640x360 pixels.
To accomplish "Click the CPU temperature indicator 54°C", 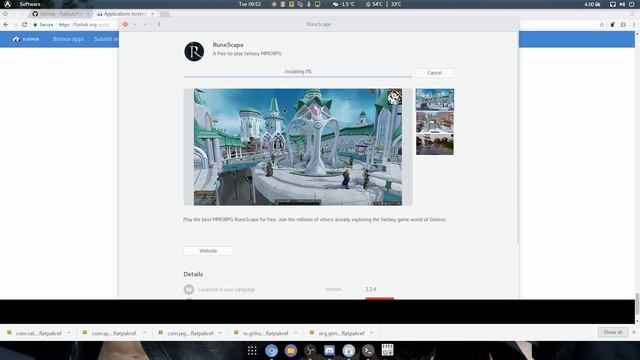I will pos(374,4).
